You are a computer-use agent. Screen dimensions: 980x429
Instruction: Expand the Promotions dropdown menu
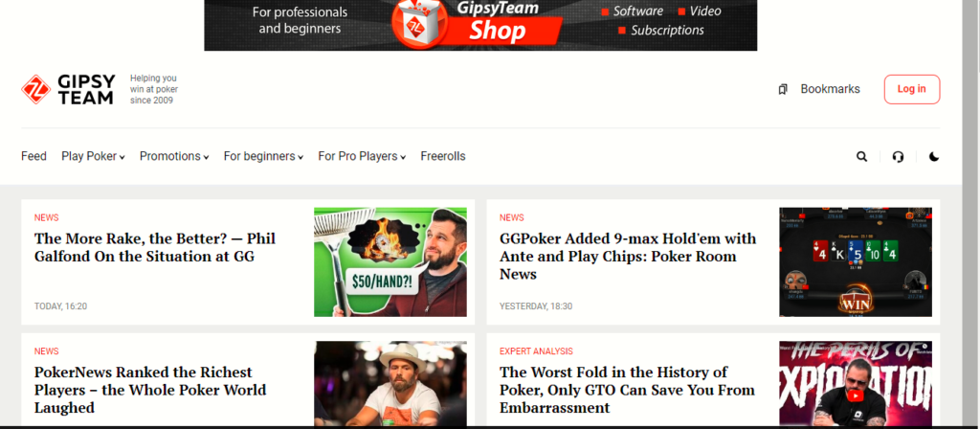point(174,156)
